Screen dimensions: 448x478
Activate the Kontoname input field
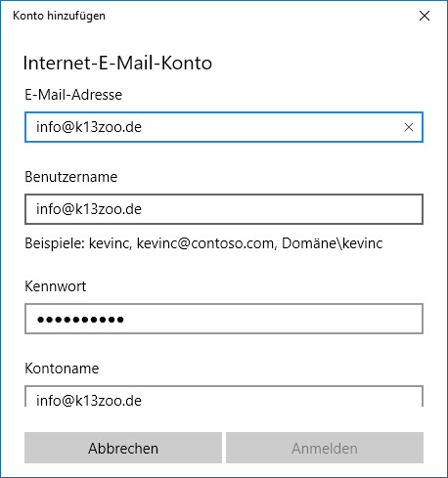pos(224,396)
